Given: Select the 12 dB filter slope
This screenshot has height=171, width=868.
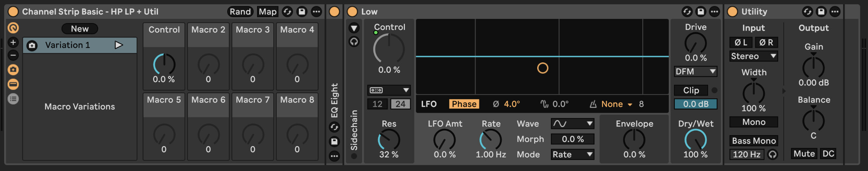Looking at the screenshot, I should pyautogui.click(x=378, y=104).
